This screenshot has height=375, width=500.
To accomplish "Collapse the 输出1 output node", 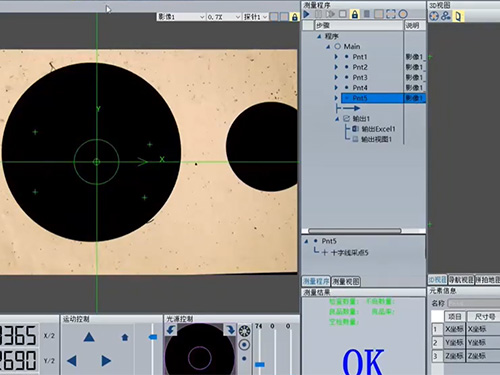I will coord(337,119).
